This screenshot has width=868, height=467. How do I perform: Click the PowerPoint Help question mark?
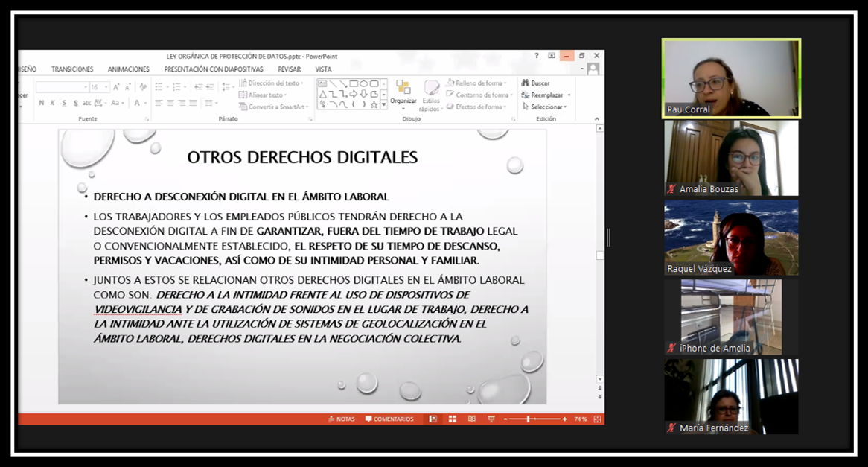click(537, 56)
